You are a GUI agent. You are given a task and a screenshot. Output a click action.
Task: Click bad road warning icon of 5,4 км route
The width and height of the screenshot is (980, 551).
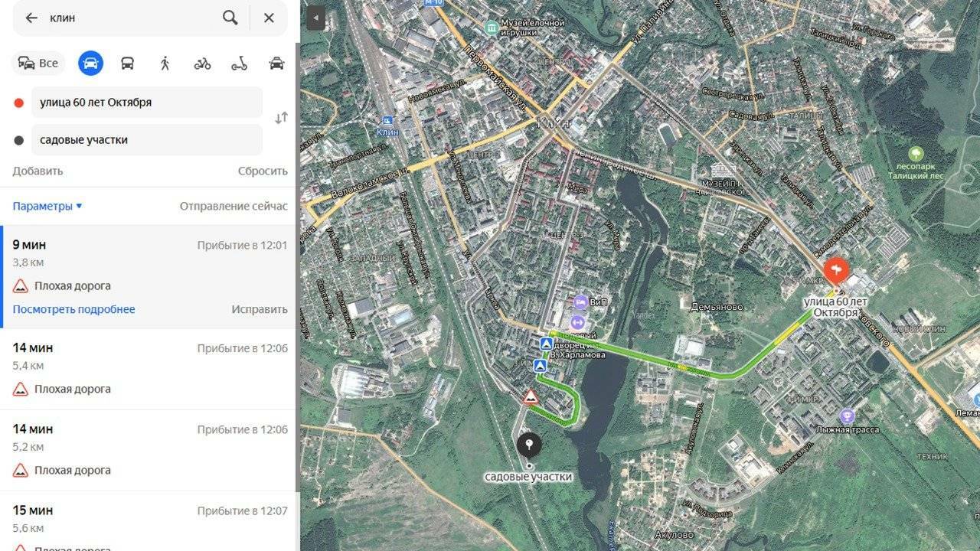click(x=21, y=389)
